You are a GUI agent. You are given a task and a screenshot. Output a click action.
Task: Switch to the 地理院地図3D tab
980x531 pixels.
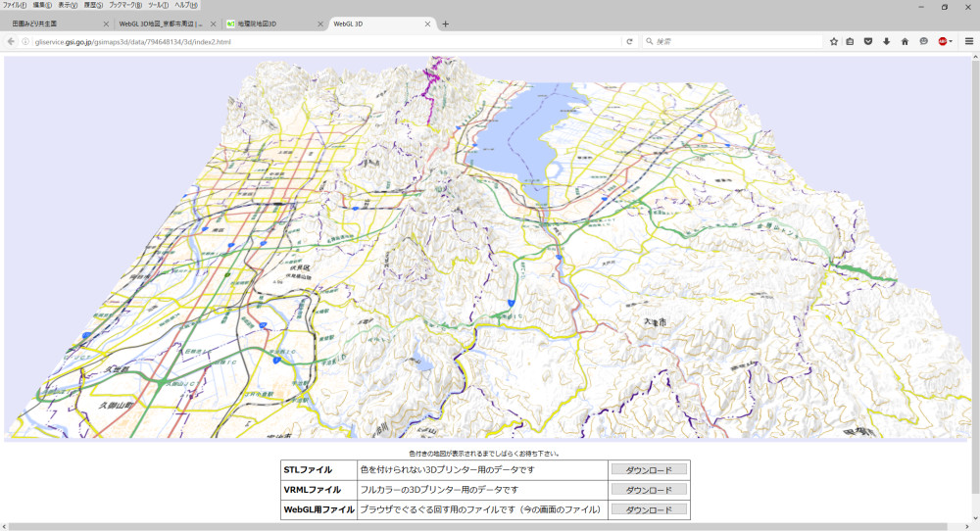[x=263, y=24]
